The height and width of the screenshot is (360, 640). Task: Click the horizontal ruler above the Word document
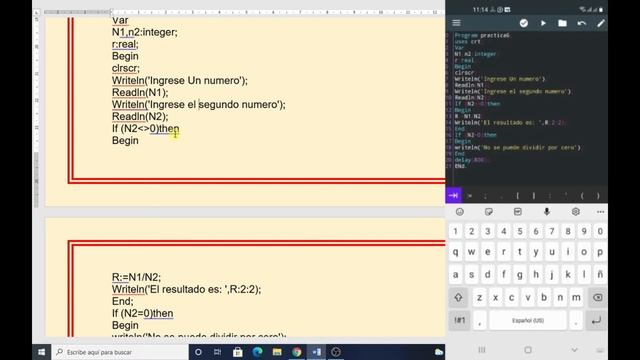(244, 12)
